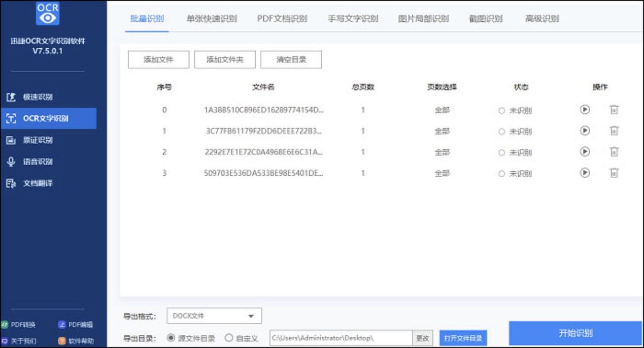The height and width of the screenshot is (348, 644).
Task: Click the export directory path field
Action: pos(341,338)
